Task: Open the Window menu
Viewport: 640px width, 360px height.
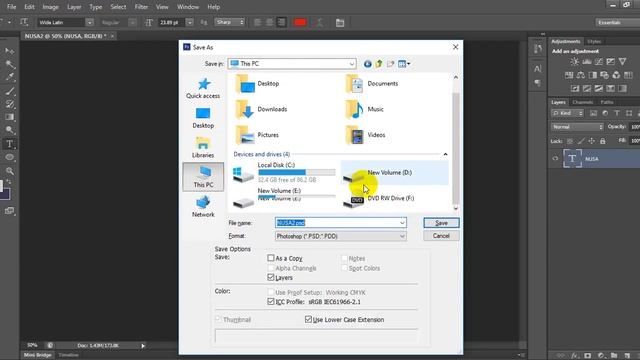Action: (188, 7)
